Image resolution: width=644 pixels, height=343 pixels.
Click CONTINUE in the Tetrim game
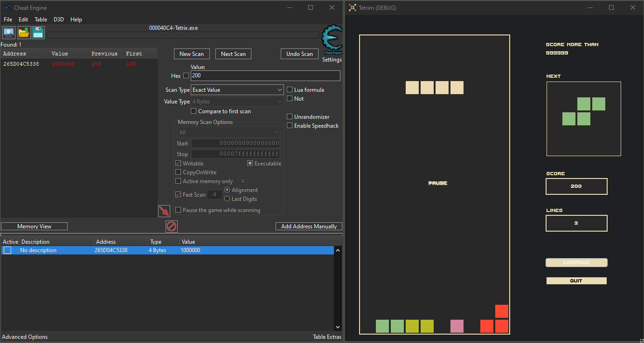pyautogui.click(x=576, y=263)
